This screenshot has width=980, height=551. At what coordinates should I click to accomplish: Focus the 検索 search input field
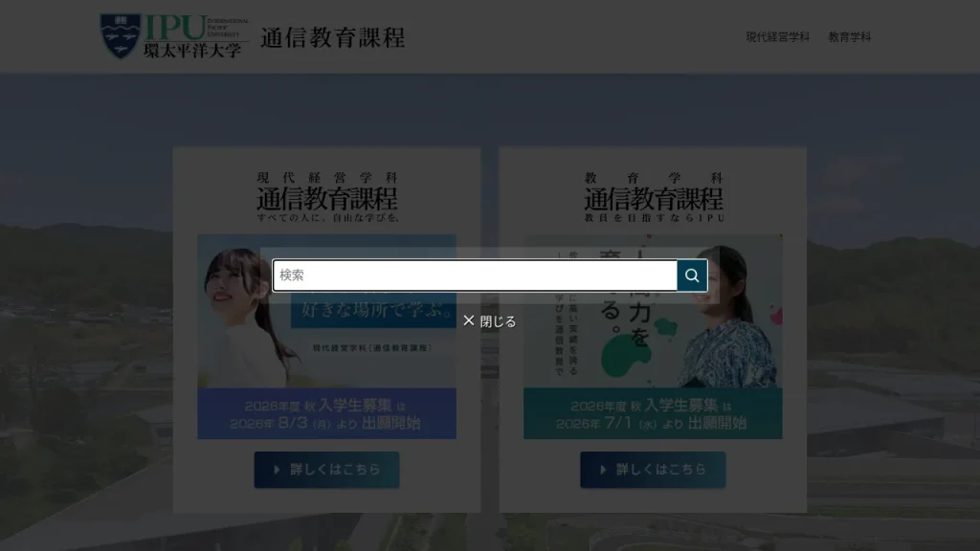[x=475, y=275]
